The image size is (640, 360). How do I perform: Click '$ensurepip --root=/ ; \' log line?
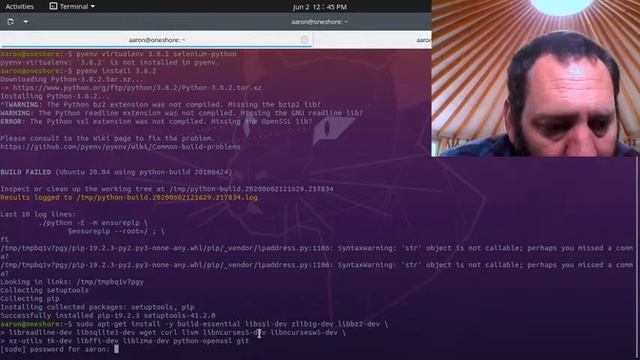[116, 231]
